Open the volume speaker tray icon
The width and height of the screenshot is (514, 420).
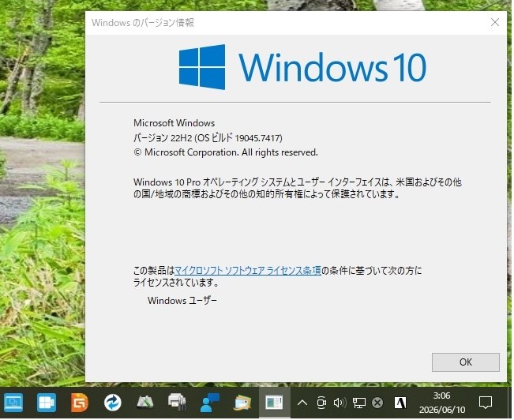pyautogui.click(x=340, y=403)
